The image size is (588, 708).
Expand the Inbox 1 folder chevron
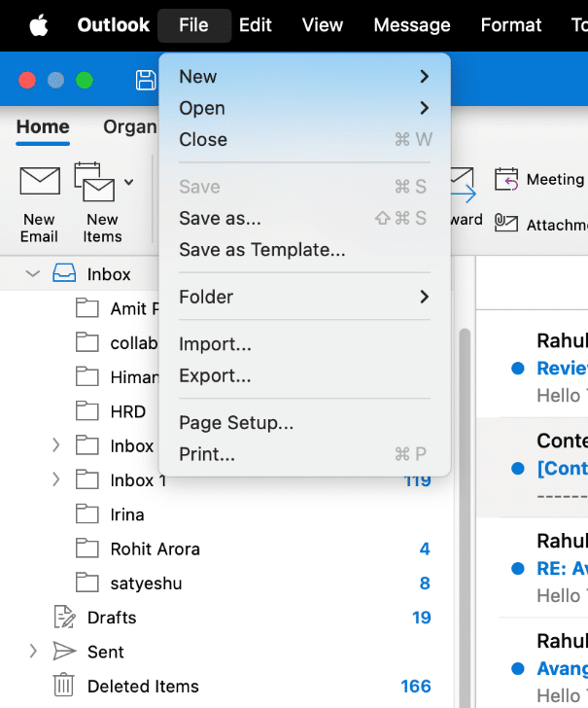point(56,479)
